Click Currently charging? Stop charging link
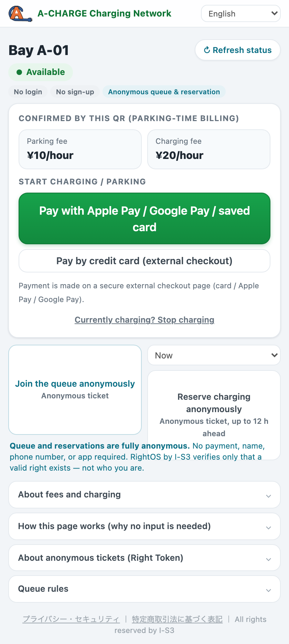Screen dimensions: 289x644 point(144,320)
